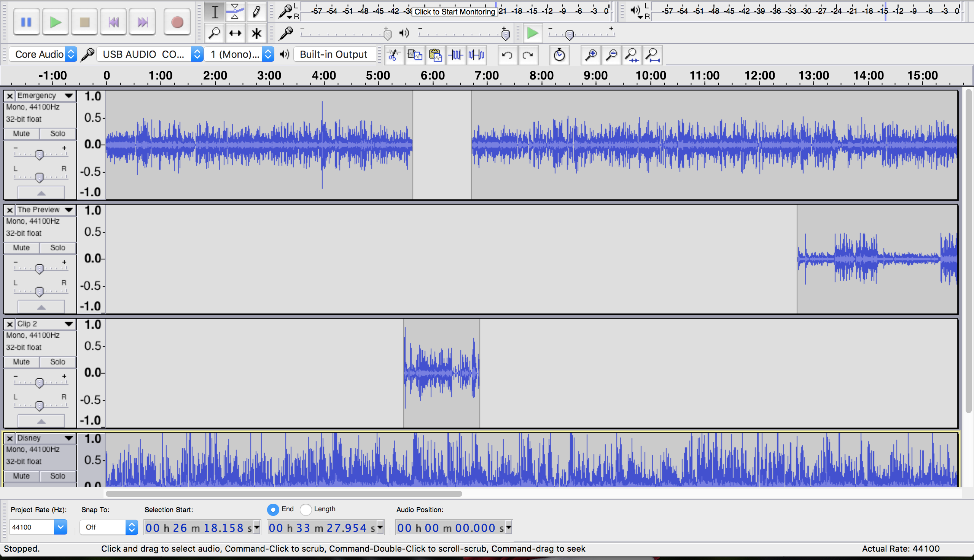Start playback with the green Play button
Screen dimensions: 974x560
tap(56, 22)
